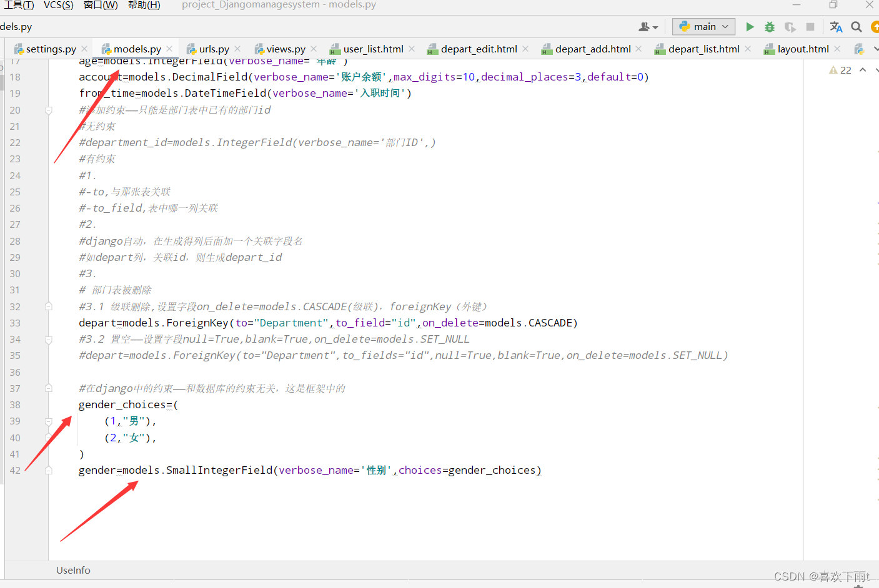Run main with coverage icon

[790, 27]
